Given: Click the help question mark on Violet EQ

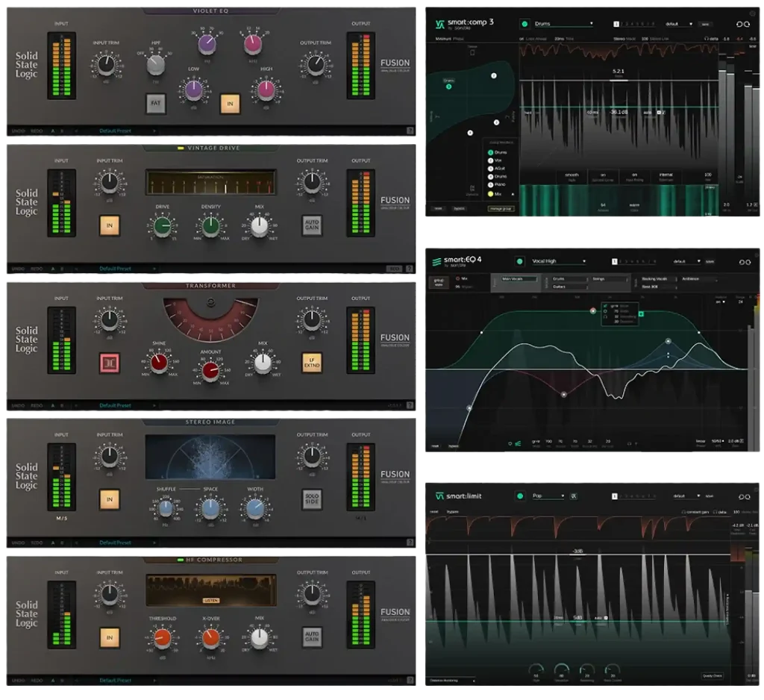Looking at the screenshot, I should (x=410, y=131).
